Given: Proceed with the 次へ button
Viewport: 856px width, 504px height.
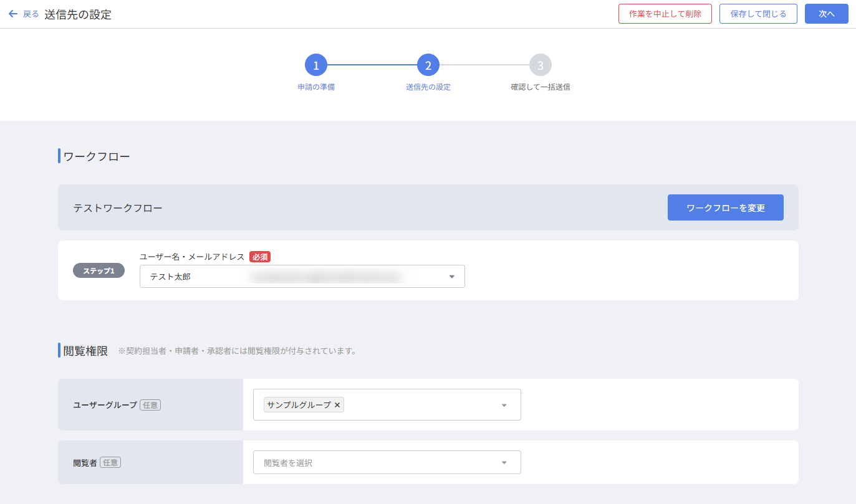Looking at the screenshot, I should pos(826,14).
